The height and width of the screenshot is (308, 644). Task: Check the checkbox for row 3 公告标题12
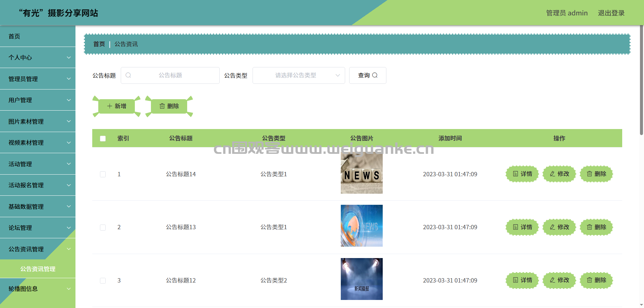103,281
